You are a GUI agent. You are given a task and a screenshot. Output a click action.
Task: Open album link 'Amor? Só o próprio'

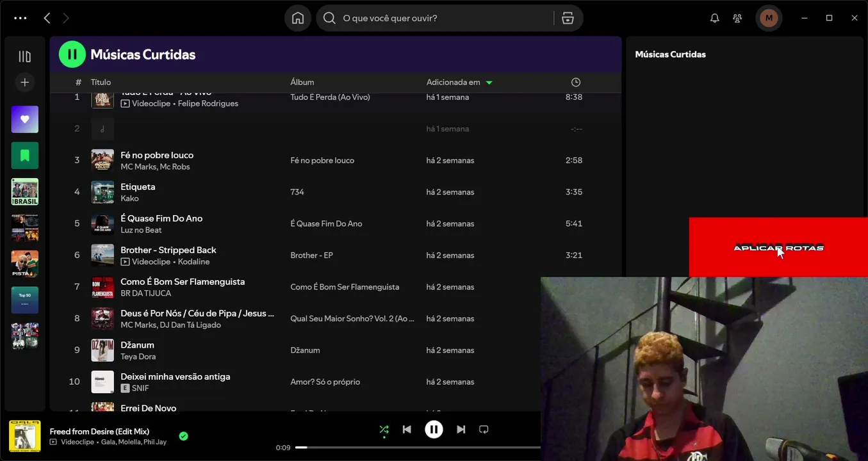click(325, 382)
